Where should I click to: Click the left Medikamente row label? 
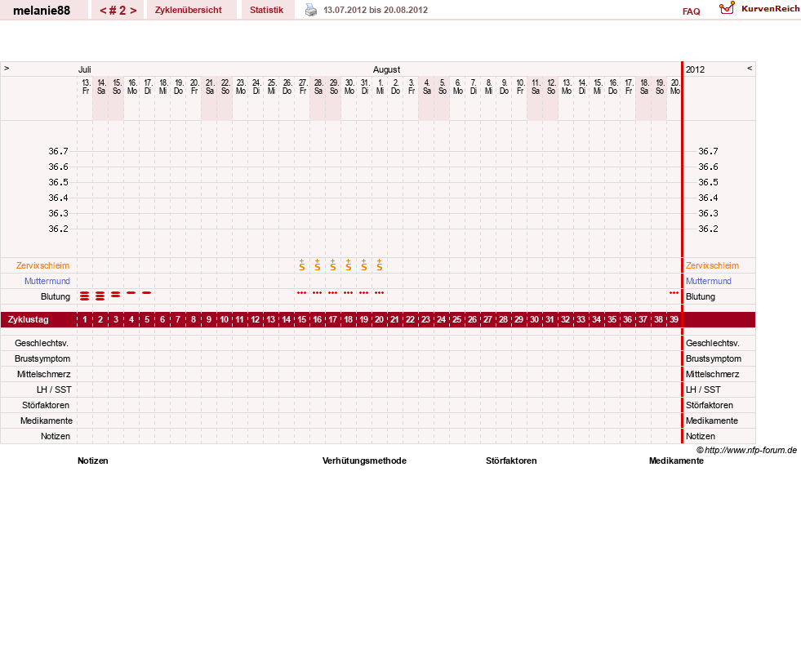tap(47, 421)
